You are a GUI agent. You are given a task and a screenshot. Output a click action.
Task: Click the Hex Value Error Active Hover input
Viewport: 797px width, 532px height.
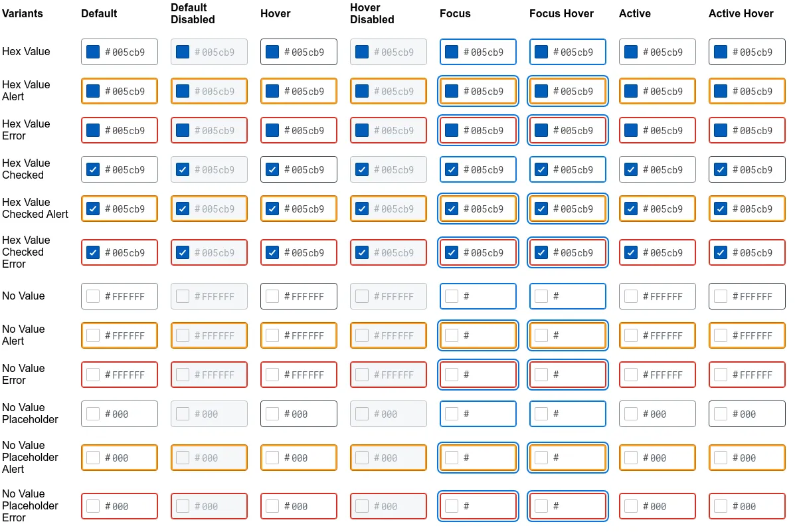click(747, 130)
